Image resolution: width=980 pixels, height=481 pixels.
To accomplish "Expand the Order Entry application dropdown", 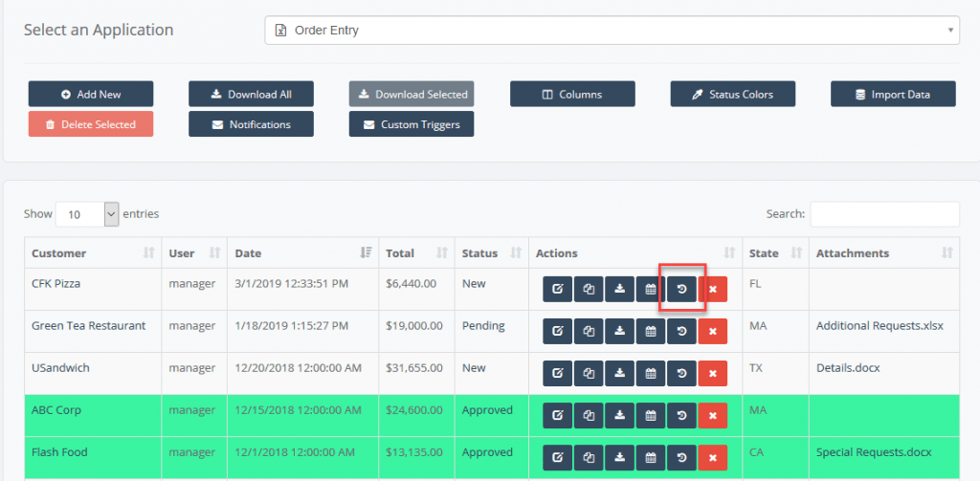I will point(612,31).
